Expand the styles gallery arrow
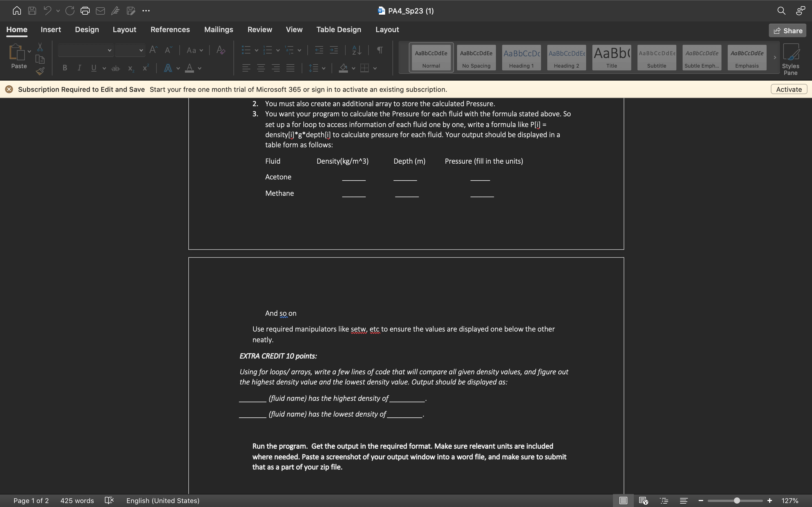 click(775, 58)
